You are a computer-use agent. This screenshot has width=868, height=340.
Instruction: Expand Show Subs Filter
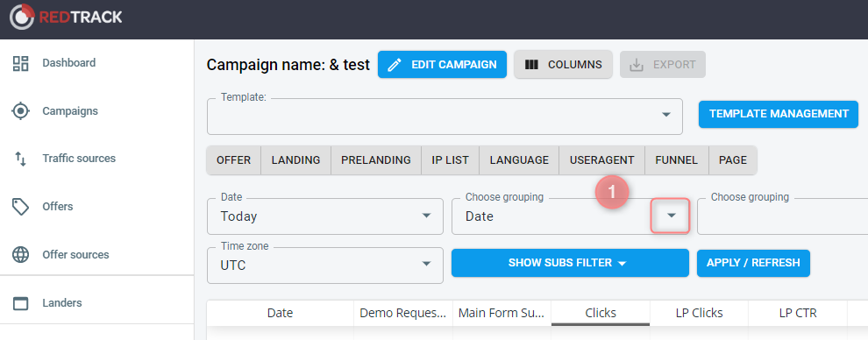click(570, 263)
